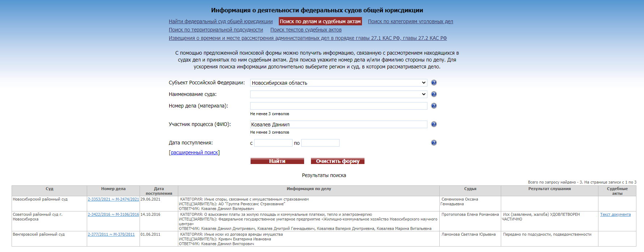
Task: Open Текст документа court act link
Action: 615,214
